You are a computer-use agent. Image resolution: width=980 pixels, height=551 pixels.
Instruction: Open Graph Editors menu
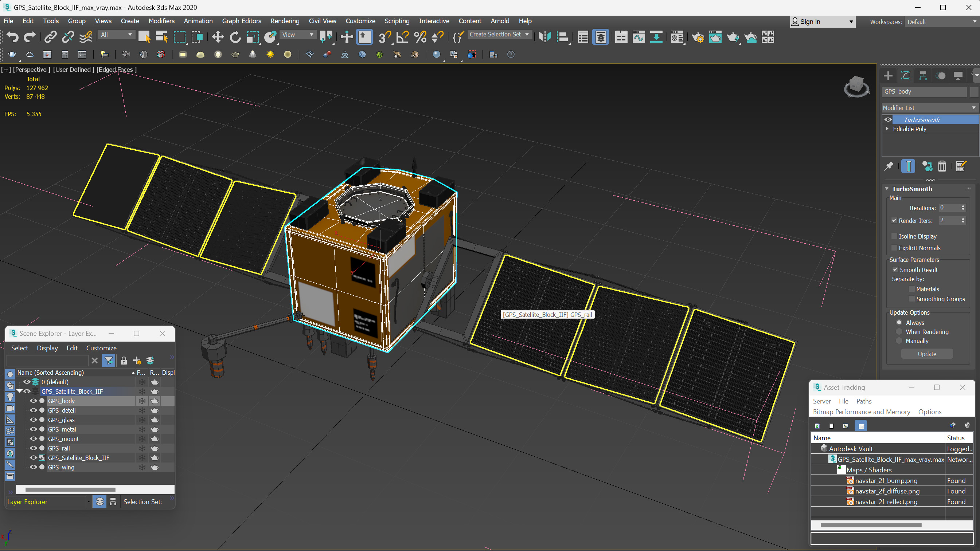242,21
